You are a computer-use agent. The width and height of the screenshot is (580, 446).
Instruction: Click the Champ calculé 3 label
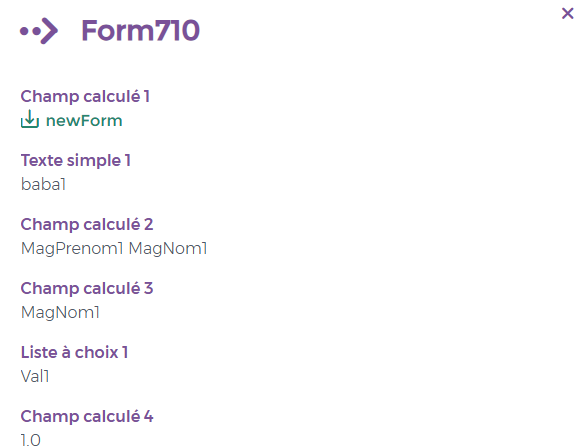(x=87, y=288)
